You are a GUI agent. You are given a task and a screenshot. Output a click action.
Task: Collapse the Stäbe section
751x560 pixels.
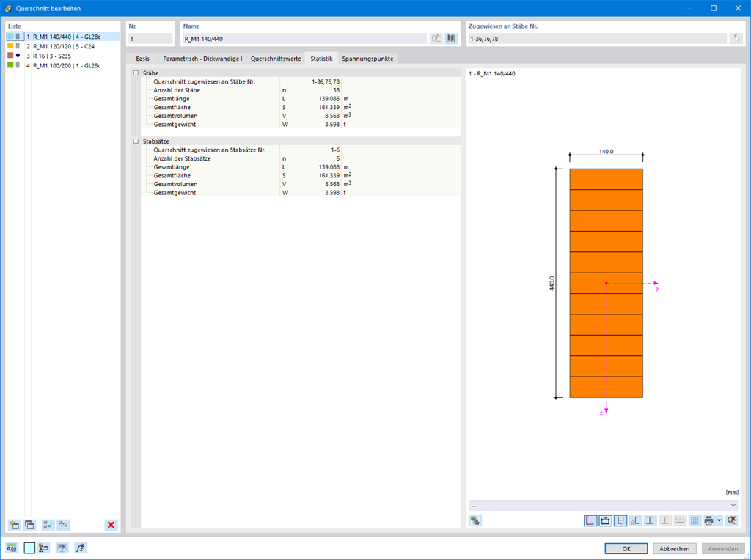tap(136, 73)
